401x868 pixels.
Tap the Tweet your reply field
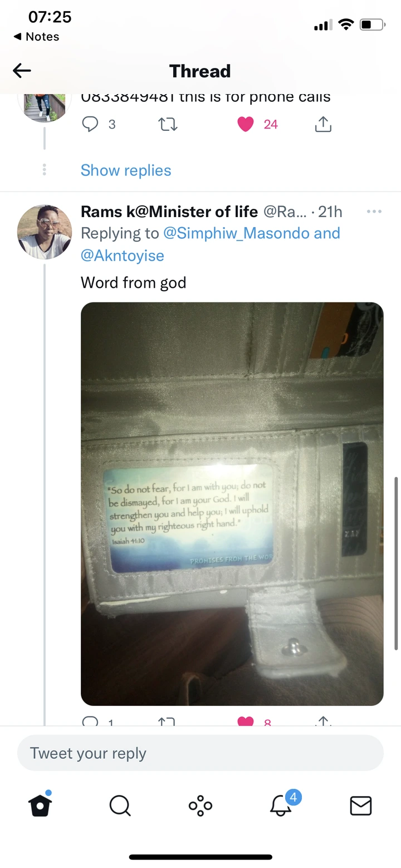pyautogui.click(x=200, y=753)
